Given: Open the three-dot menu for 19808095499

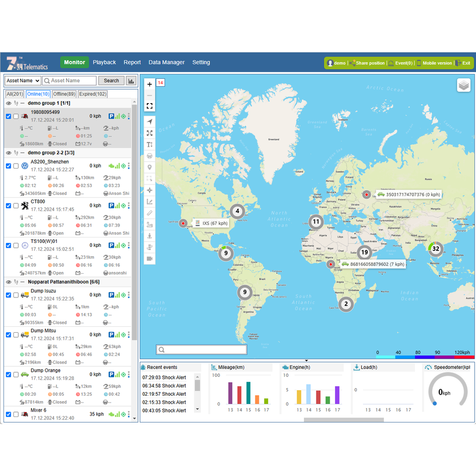Looking at the screenshot, I should (x=129, y=116).
